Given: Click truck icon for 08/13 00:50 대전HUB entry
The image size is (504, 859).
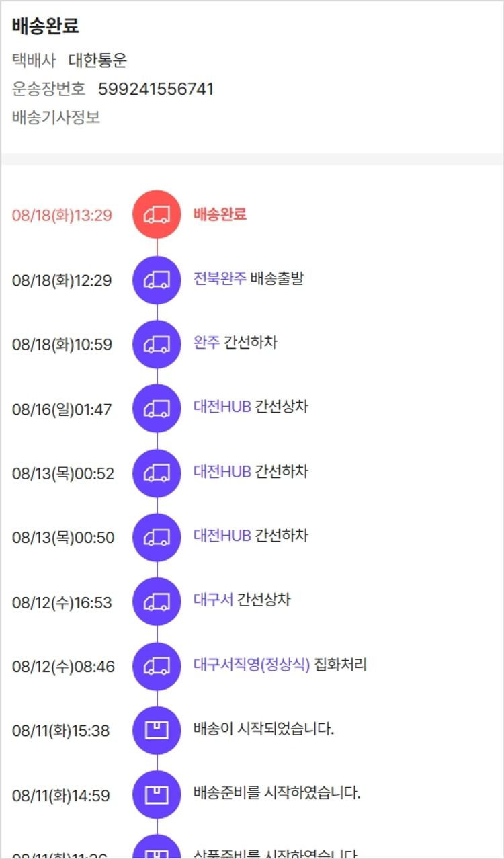Looking at the screenshot, I should (x=157, y=538).
